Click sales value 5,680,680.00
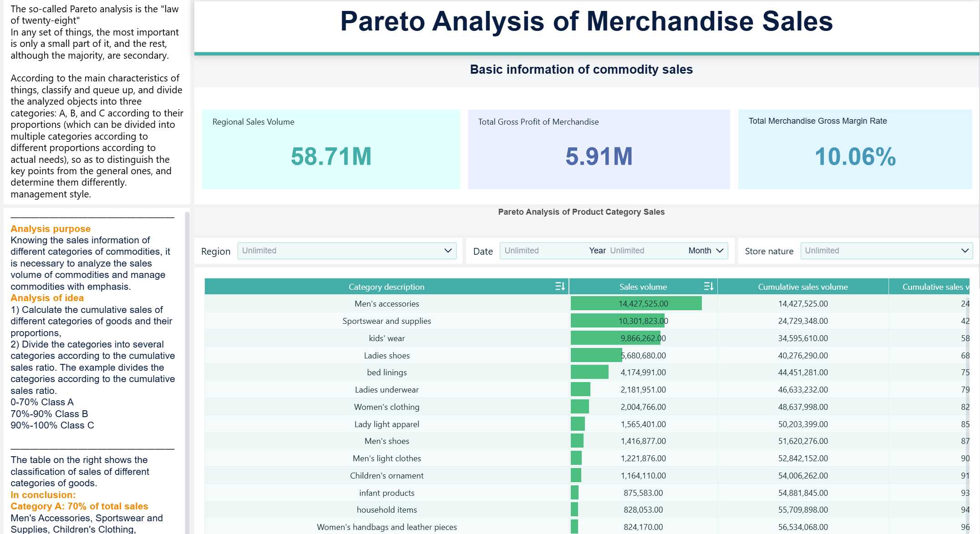 point(643,355)
